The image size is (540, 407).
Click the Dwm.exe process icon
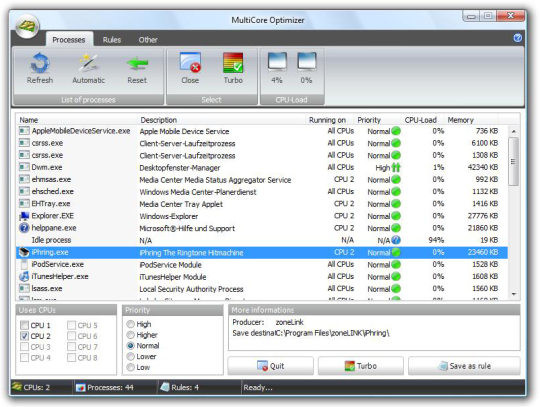[24, 167]
